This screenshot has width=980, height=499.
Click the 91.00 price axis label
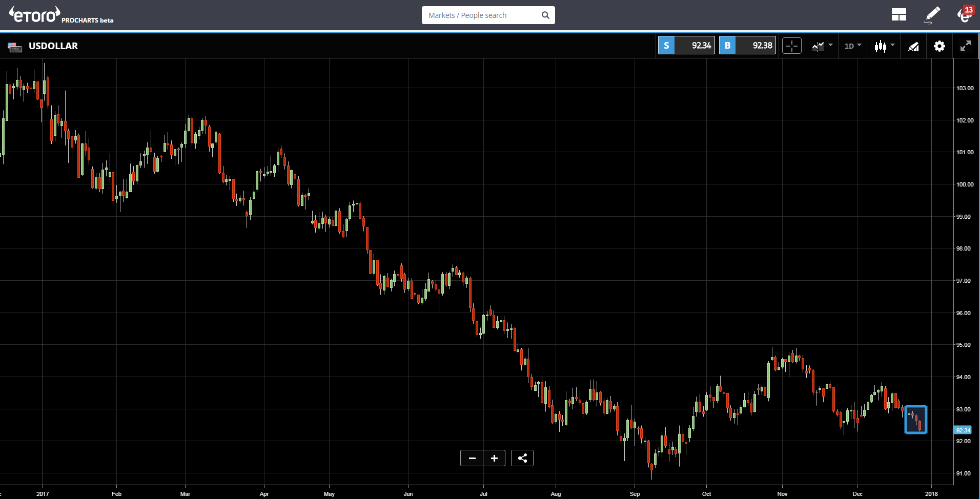click(963, 473)
